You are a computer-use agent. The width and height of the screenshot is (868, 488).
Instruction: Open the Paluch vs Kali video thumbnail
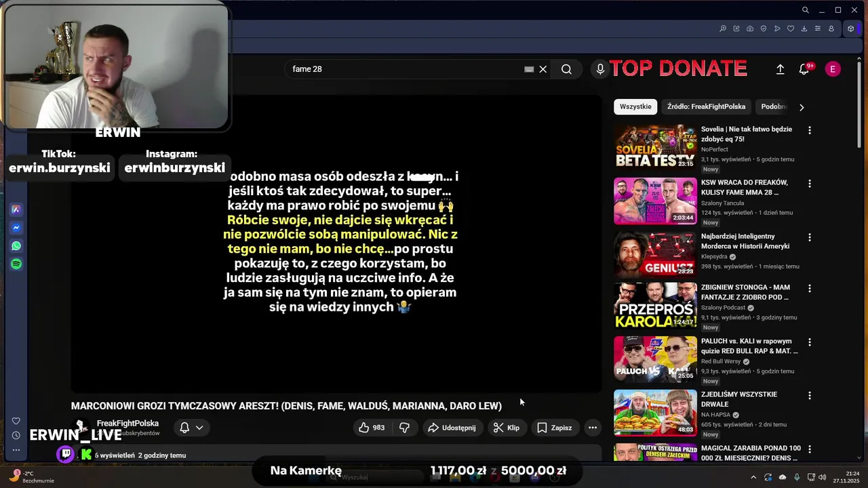[655, 359]
